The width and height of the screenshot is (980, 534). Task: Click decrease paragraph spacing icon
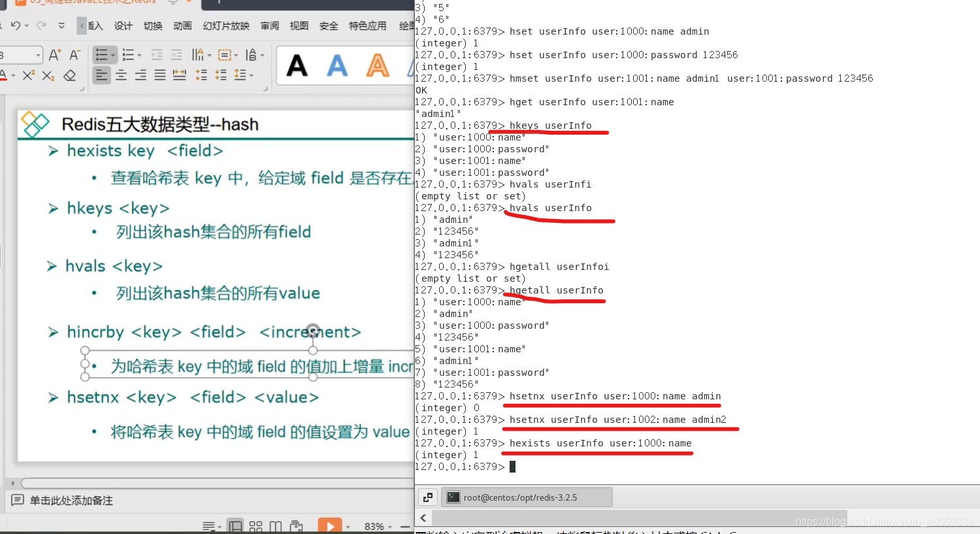tap(221, 75)
